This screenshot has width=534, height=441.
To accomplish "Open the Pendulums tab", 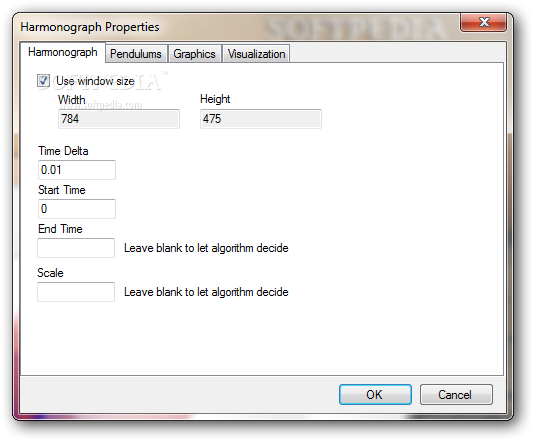I will coord(136,54).
